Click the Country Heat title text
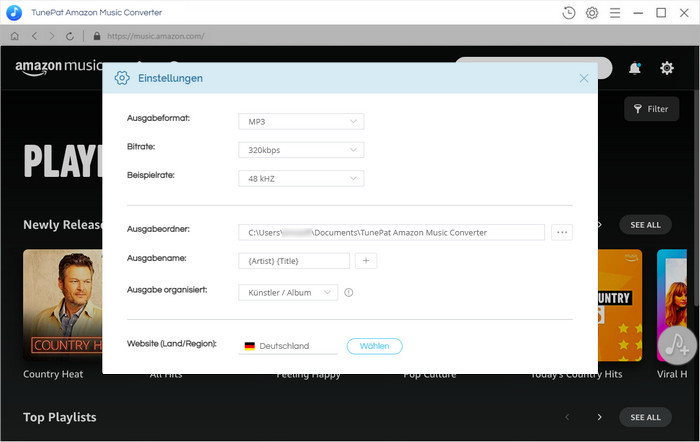 click(53, 374)
